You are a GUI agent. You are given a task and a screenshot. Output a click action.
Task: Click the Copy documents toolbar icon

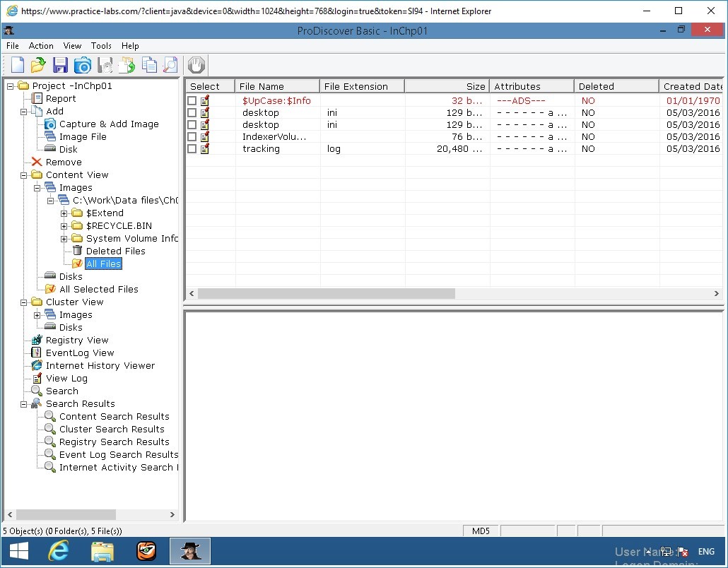tap(149, 65)
